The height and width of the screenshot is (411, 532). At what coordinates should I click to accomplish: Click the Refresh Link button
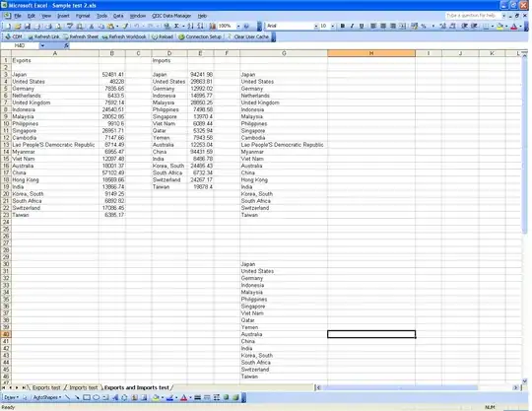coord(43,36)
